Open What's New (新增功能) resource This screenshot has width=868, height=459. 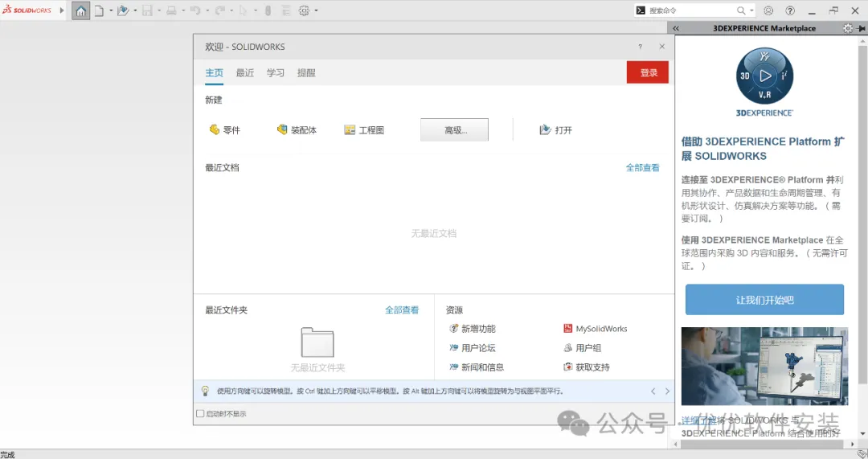coord(473,329)
